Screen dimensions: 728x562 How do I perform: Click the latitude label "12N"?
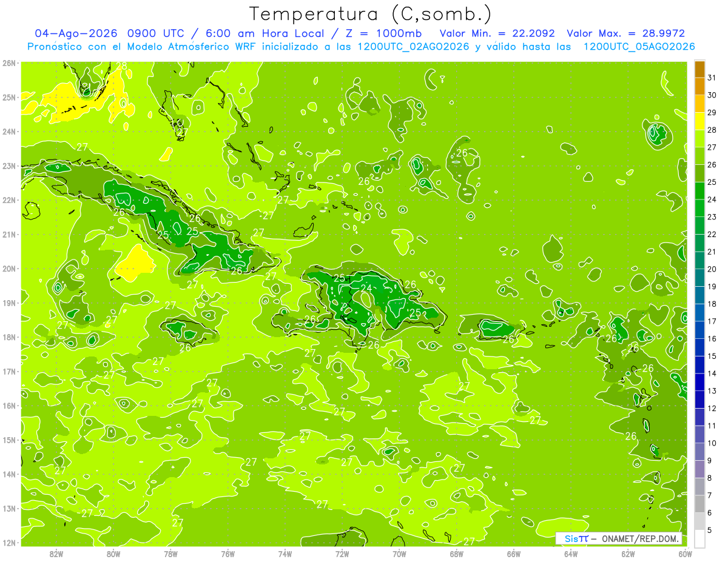pyautogui.click(x=10, y=543)
